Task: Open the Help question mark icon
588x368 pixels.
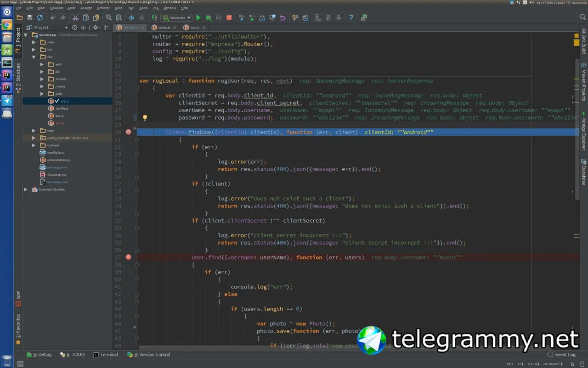Action: point(351,18)
